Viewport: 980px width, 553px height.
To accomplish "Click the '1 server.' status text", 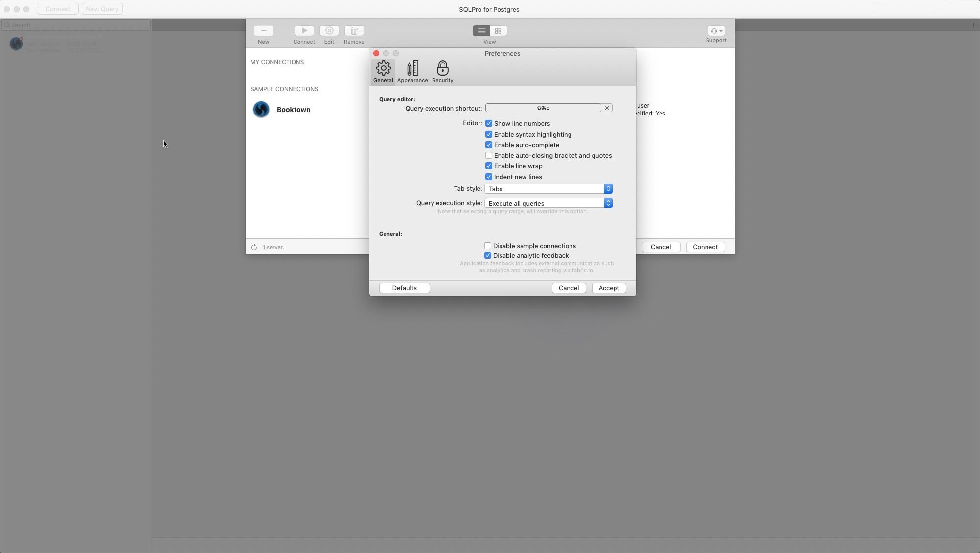I will tap(273, 247).
